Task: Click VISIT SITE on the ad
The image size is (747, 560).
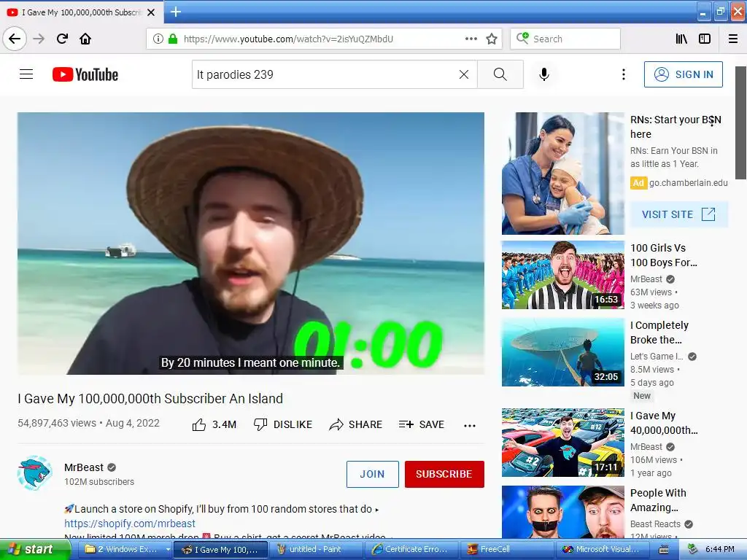Action: pos(679,214)
